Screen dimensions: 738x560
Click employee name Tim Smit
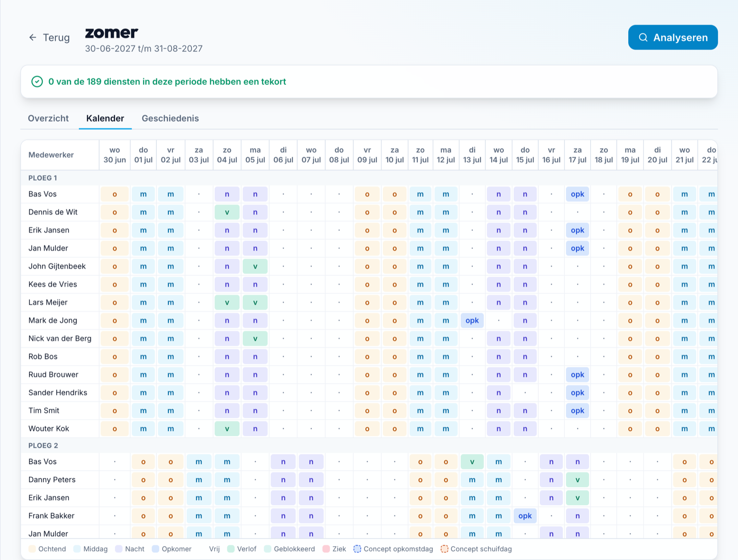point(44,411)
